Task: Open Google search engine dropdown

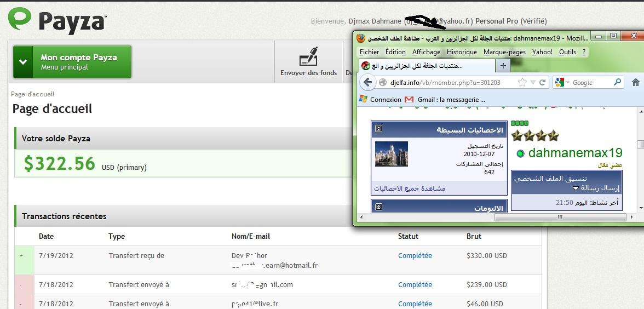Action: pos(562,83)
